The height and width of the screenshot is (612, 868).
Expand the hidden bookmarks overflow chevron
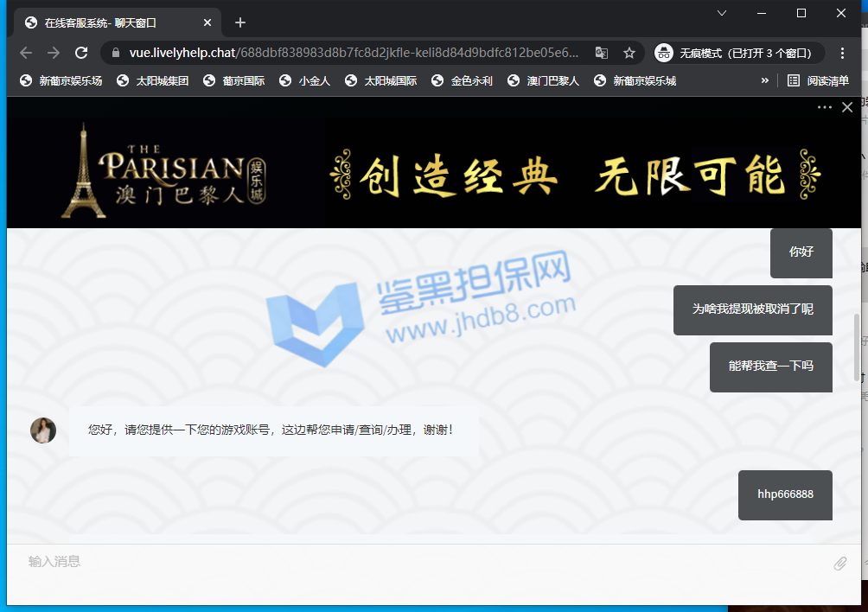(x=764, y=80)
